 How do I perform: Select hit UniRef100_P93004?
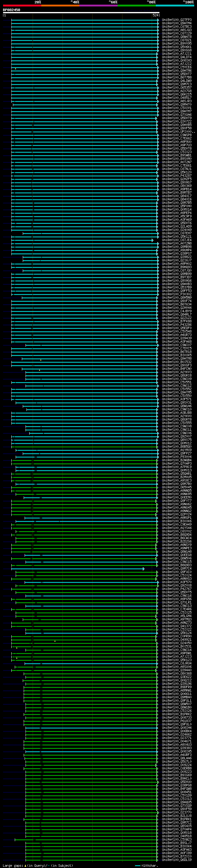(177, 457)
